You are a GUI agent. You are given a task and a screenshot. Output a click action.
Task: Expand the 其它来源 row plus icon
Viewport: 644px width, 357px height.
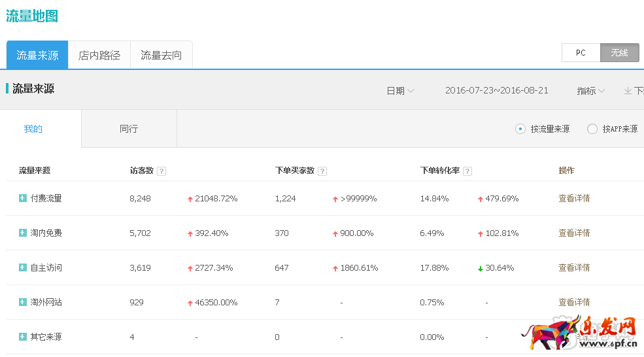[x=23, y=337]
